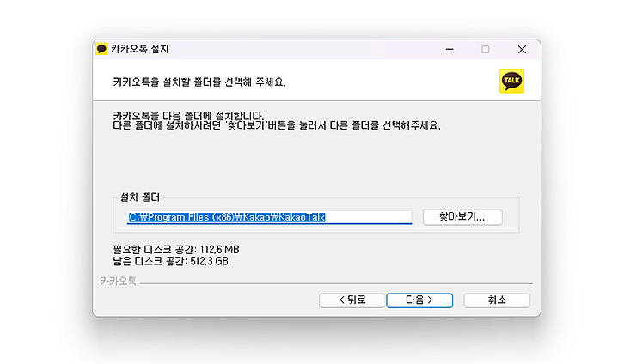Go back with the < 뒤로 button
The height and width of the screenshot is (364, 636).
coord(352,300)
